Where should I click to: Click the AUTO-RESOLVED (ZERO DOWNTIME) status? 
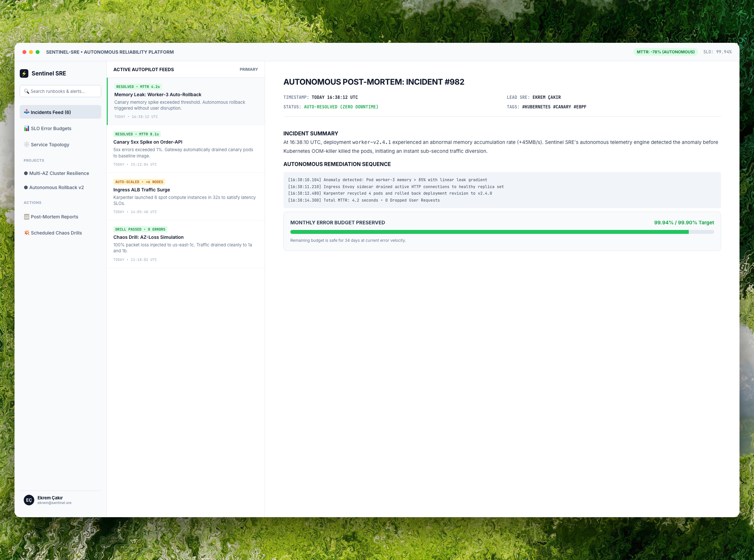point(341,107)
